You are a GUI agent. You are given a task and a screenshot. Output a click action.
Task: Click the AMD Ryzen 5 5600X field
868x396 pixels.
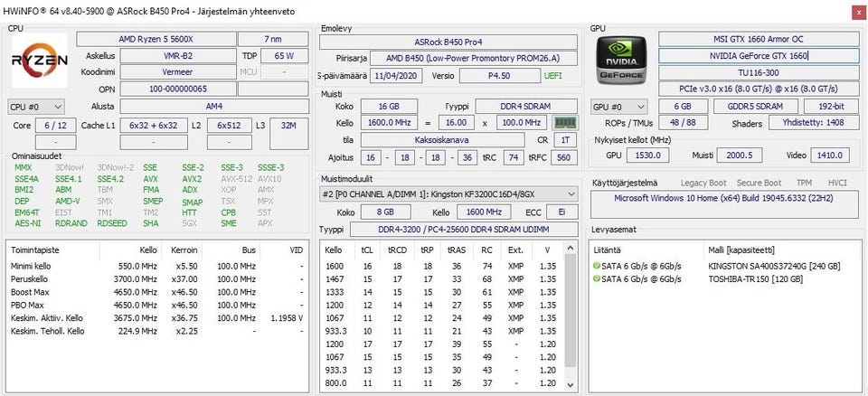156,39
